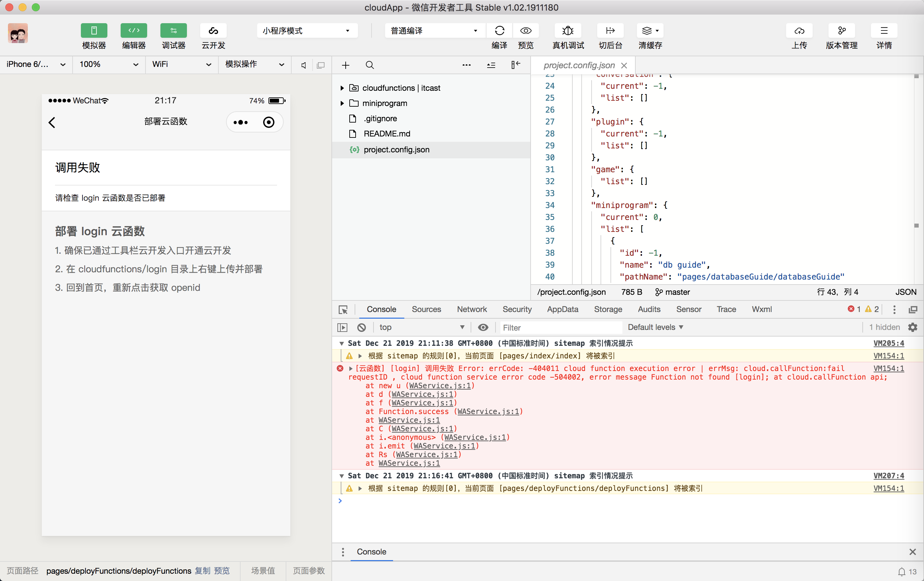Toggle the debugger (调试器) panel
The image size is (924, 581).
point(173,31)
